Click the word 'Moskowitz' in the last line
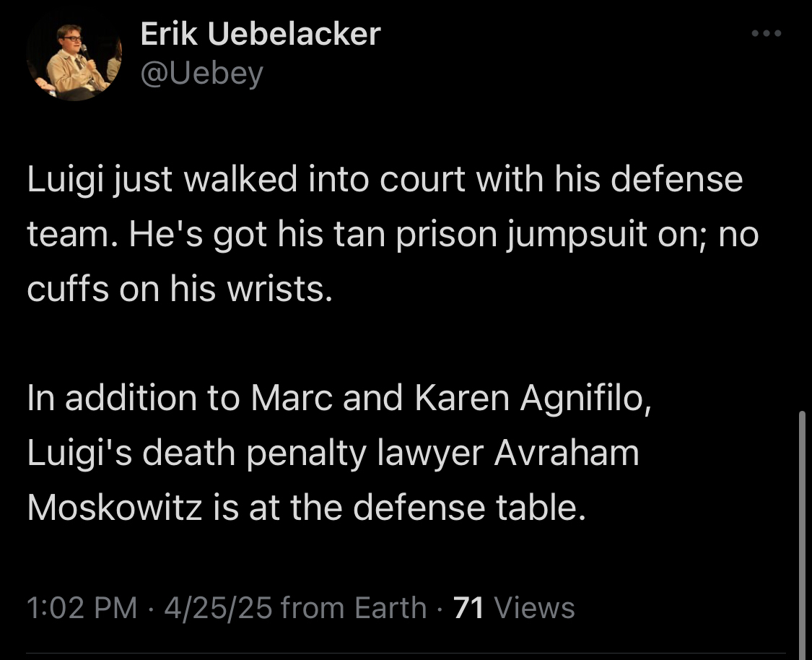The height and width of the screenshot is (660, 812). point(115,507)
